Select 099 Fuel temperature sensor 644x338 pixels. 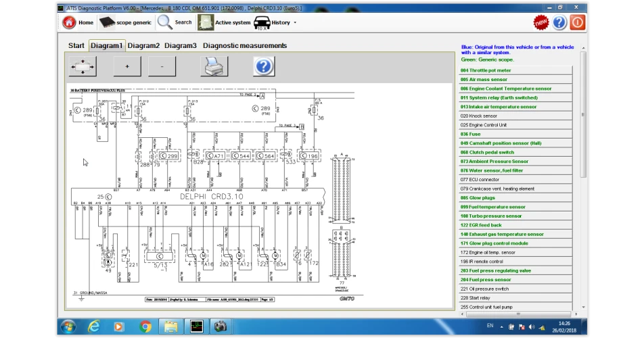515,207
